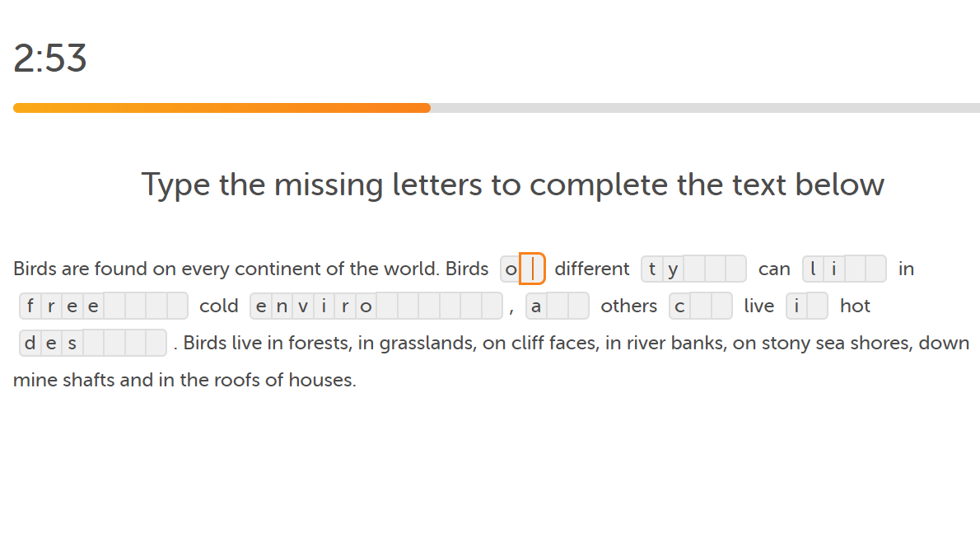Click last empty box in word 'ty___'
This screenshot has width=980, height=552.
point(735,269)
